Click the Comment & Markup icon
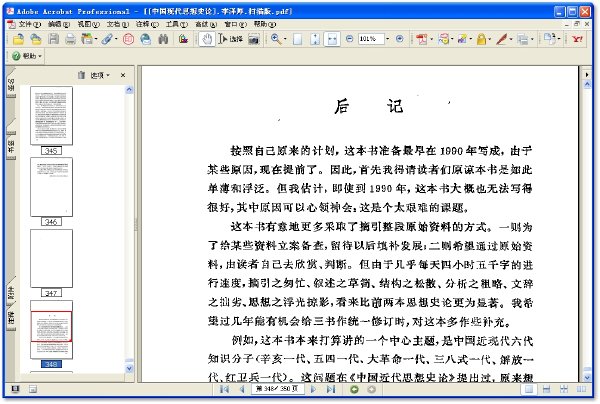The height and width of the screenshot is (404, 600). (443, 39)
